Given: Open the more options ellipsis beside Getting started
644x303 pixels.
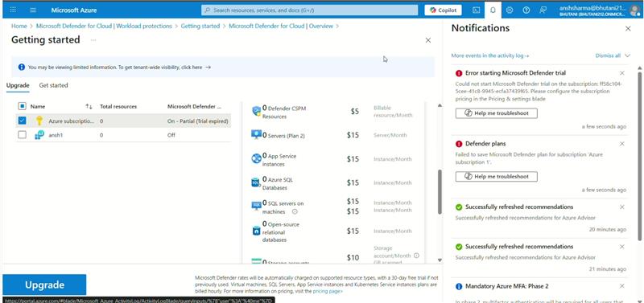Looking at the screenshot, I should pos(93,39).
